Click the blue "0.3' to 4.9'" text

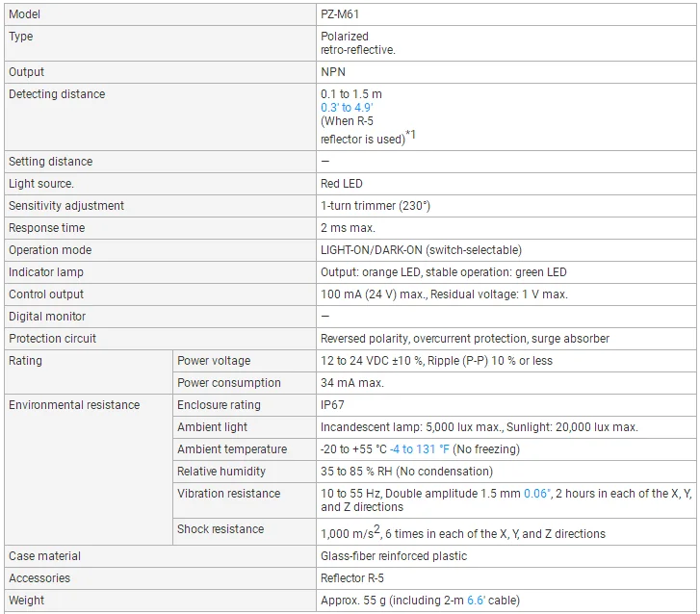point(347,108)
